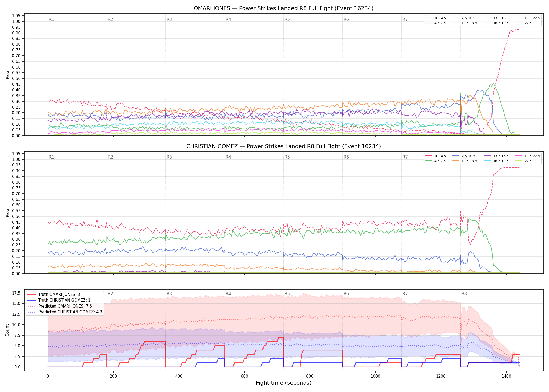
Task: Click 'Predicted CHRISTIAN GOMEZ: 4.3' legend label
Action: point(70,312)
